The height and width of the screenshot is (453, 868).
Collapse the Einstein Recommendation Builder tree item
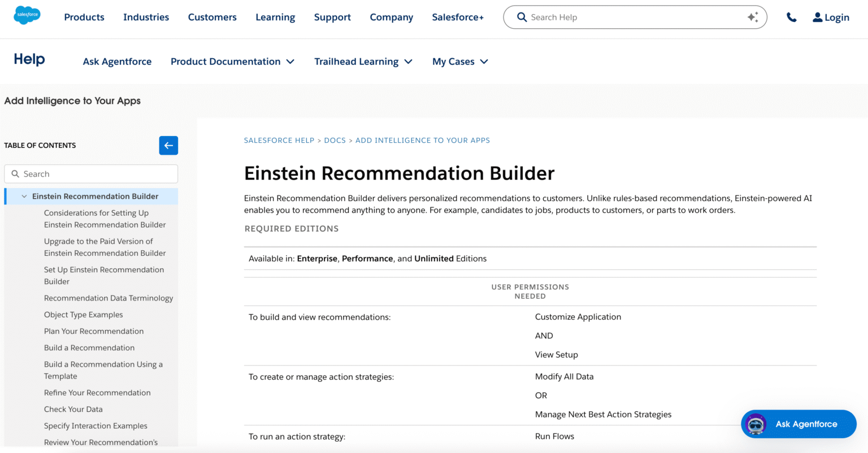pyautogui.click(x=24, y=196)
